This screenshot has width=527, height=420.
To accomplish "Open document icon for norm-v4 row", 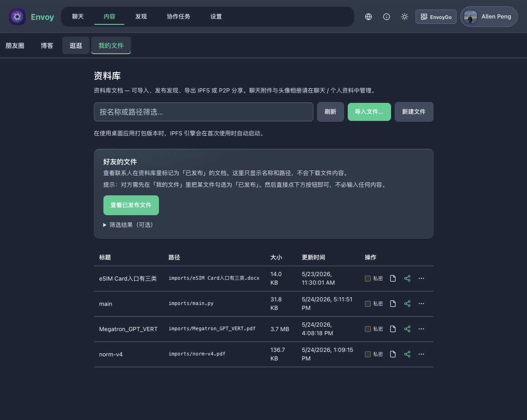I will (393, 354).
